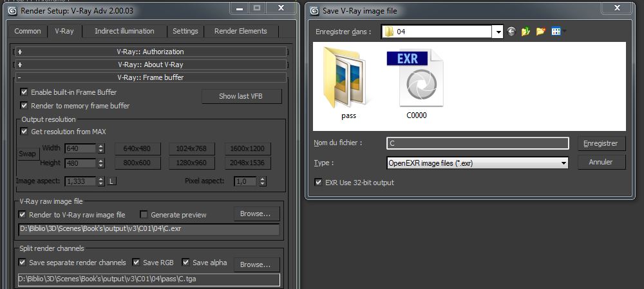Toggle the Save RGB checkbox
644x289 pixels.
(137, 263)
